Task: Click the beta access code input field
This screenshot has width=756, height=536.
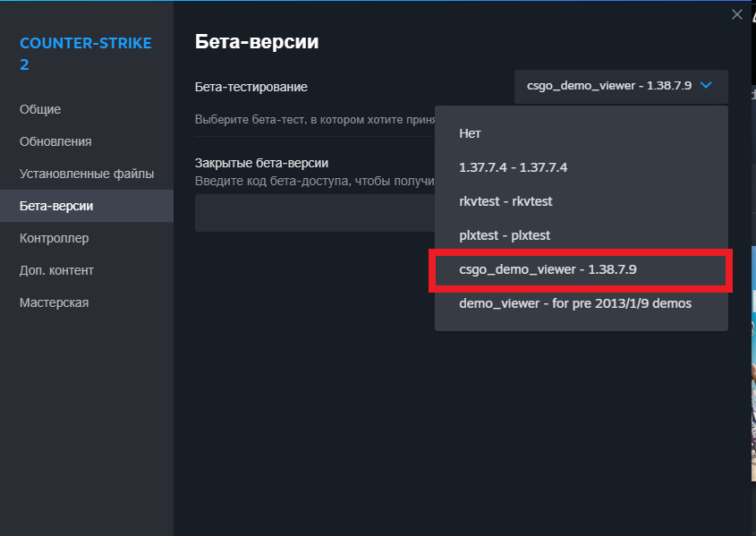Action: (x=315, y=213)
